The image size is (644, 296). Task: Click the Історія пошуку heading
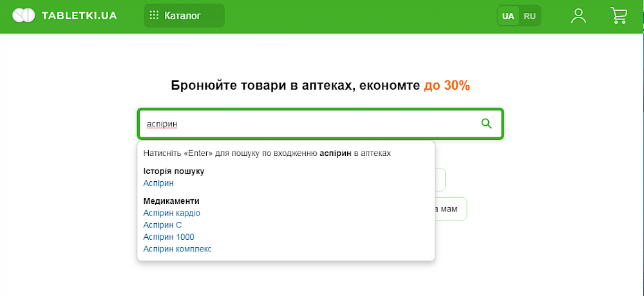pyautogui.click(x=174, y=171)
